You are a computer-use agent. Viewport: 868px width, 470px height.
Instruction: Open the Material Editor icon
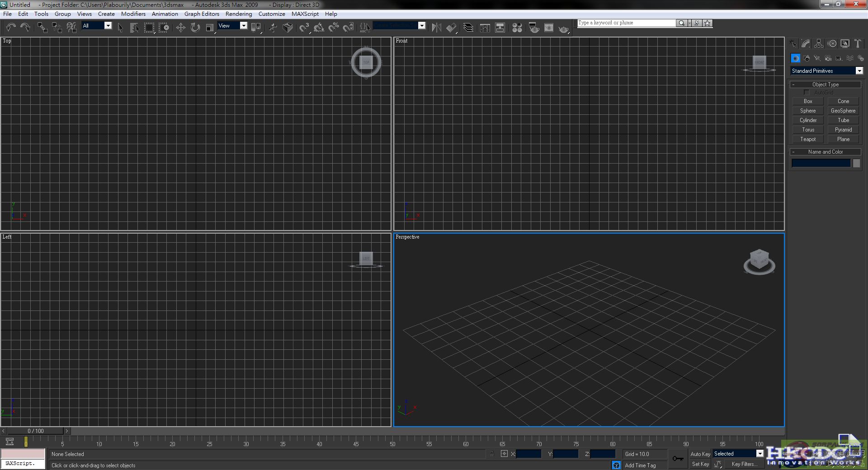(517, 28)
